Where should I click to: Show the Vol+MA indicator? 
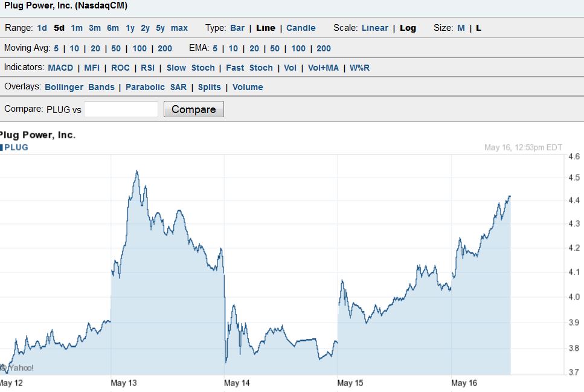click(323, 68)
